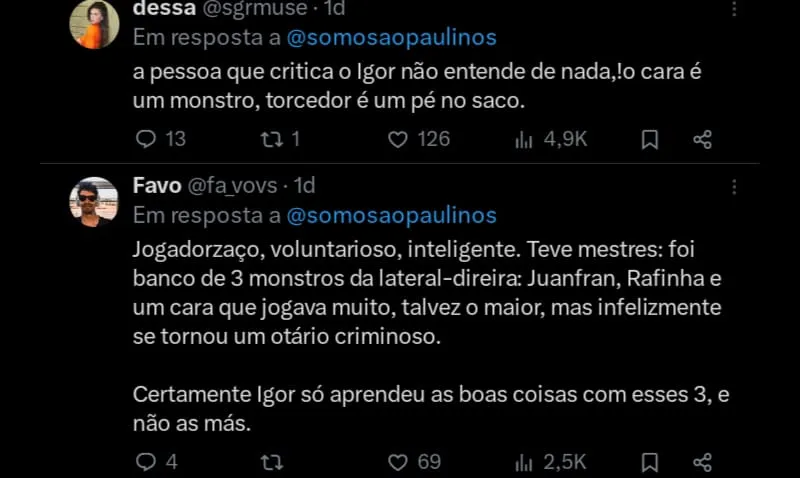The image size is (800, 478).
Task: Like Favo's tweet with 69 likes
Action: 398,461
